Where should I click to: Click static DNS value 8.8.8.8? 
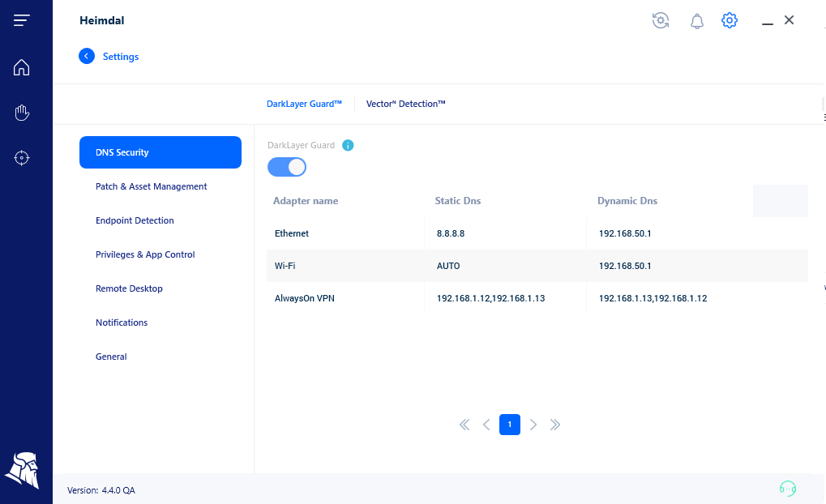pyautogui.click(x=451, y=233)
